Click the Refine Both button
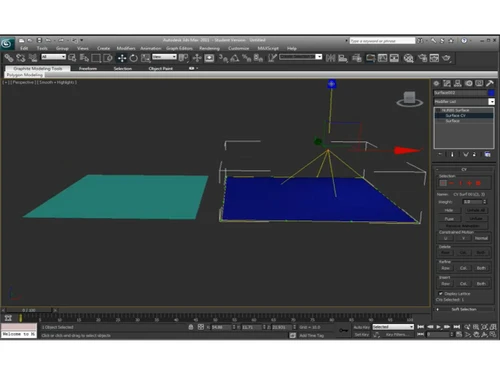Viewport: 500px width, 375px height. (x=481, y=268)
